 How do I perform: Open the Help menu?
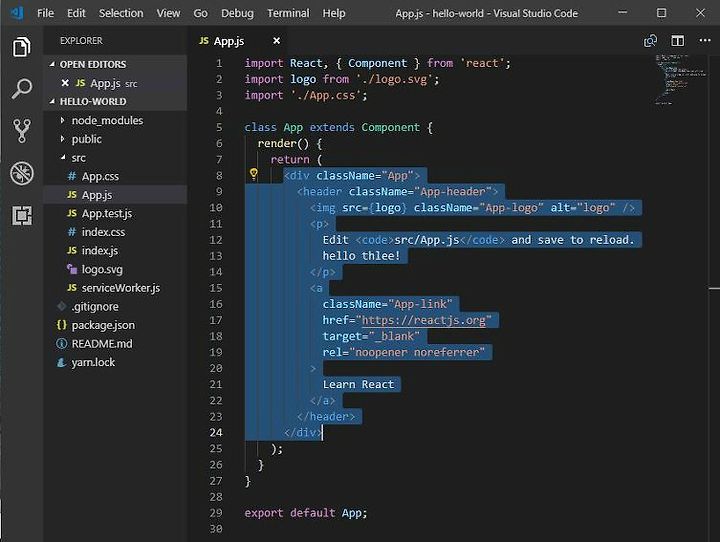pos(334,13)
